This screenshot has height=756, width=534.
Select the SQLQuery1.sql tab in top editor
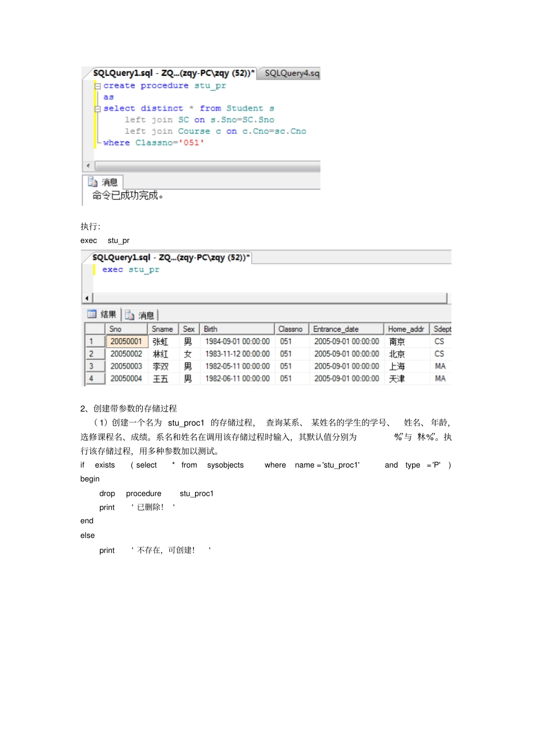point(173,73)
